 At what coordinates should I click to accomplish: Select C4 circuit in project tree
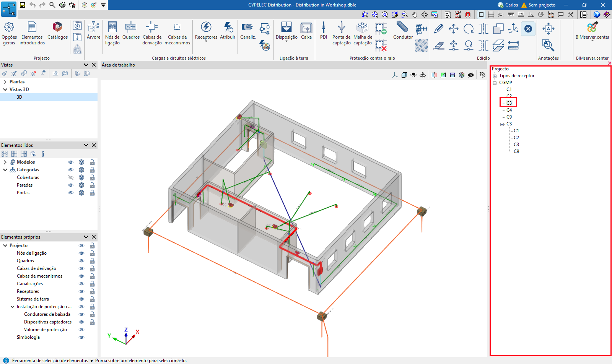(509, 110)
